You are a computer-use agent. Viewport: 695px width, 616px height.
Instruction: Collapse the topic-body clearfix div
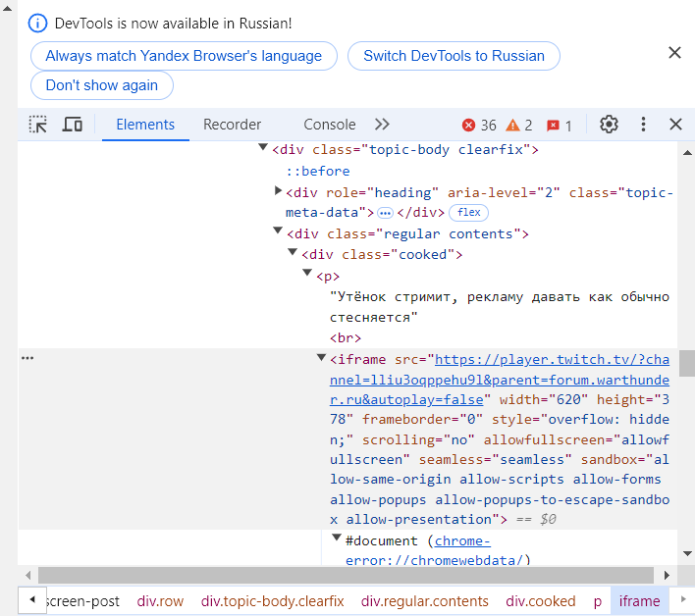tap(263, 147)
